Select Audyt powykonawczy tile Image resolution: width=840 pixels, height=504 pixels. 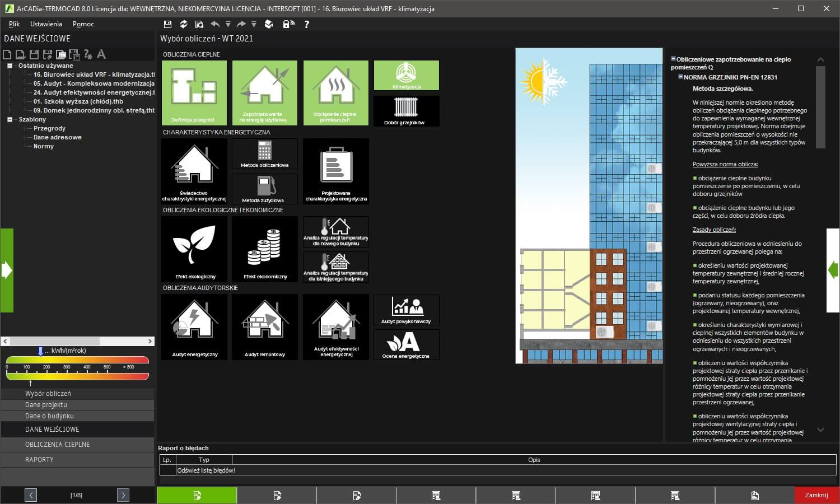[407, 310]
